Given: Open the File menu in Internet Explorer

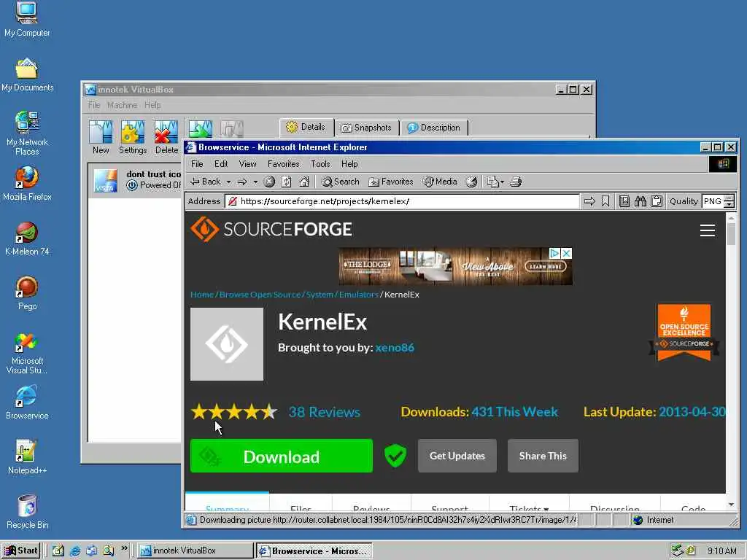Looking at the screenshot, I should point(197,164).
